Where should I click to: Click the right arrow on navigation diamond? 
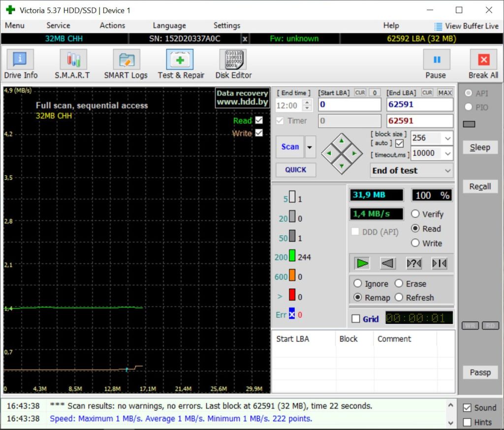(x=354, y=154)
